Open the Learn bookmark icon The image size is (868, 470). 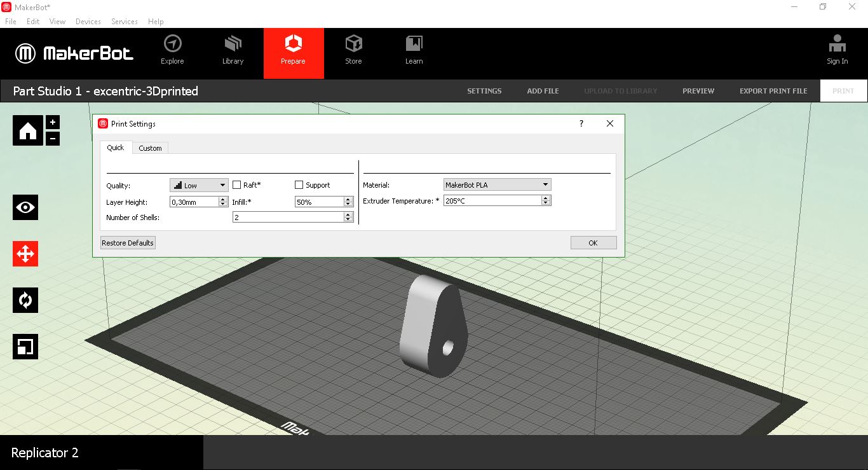click(x=414, y=43)
